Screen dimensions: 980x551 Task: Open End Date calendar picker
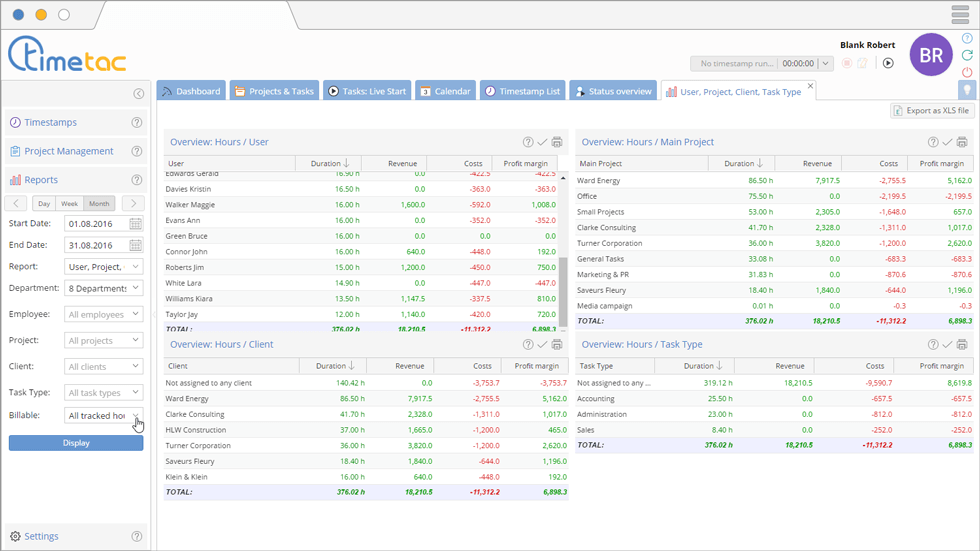tap(135, 245)
